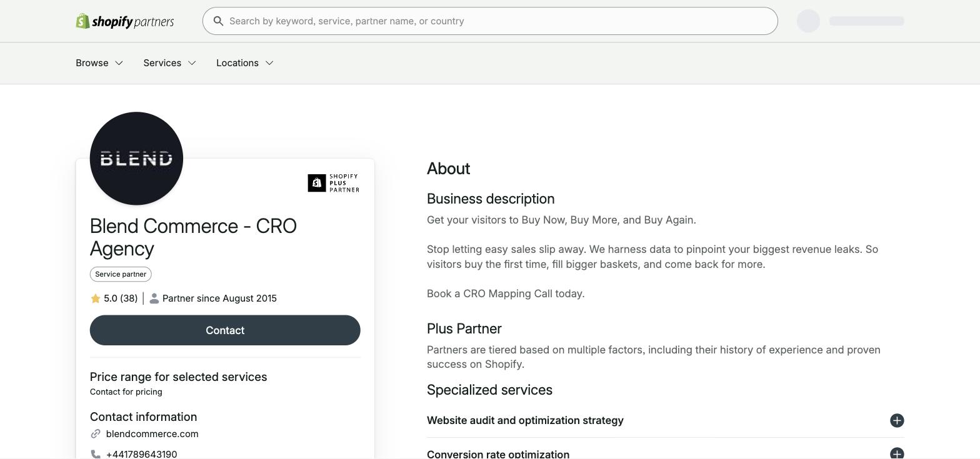Image resolution: width=980 pixels, height=459 pixels.
Task: Click the phone icon beside +441789643190
Action: pyautogui.click(x=96, y=454)
